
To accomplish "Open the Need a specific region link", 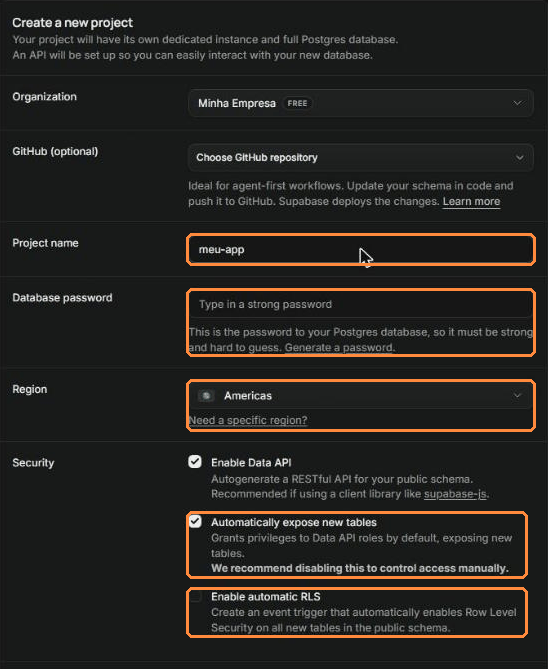I will point(248,420).
